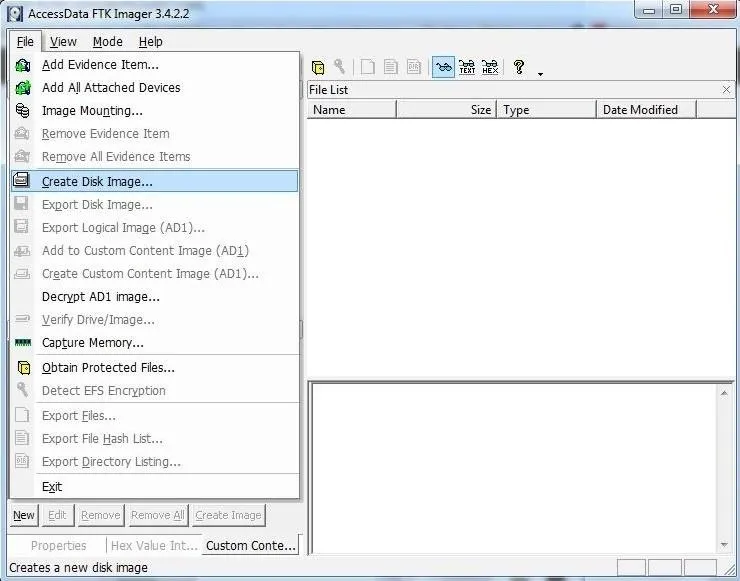Screen dimensions: 740x581
Task: Click the Edit button
Action: click(x=57, y=515)
